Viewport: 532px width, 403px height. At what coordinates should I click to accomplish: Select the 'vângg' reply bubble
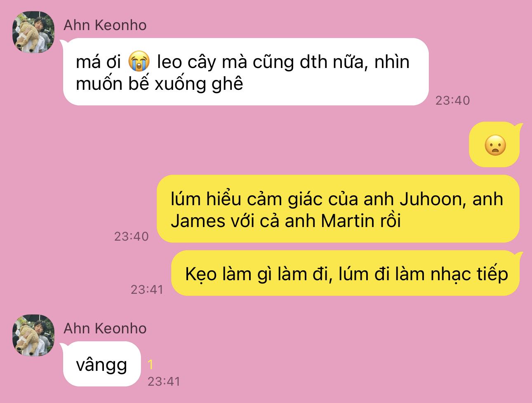tap(101, 364)
